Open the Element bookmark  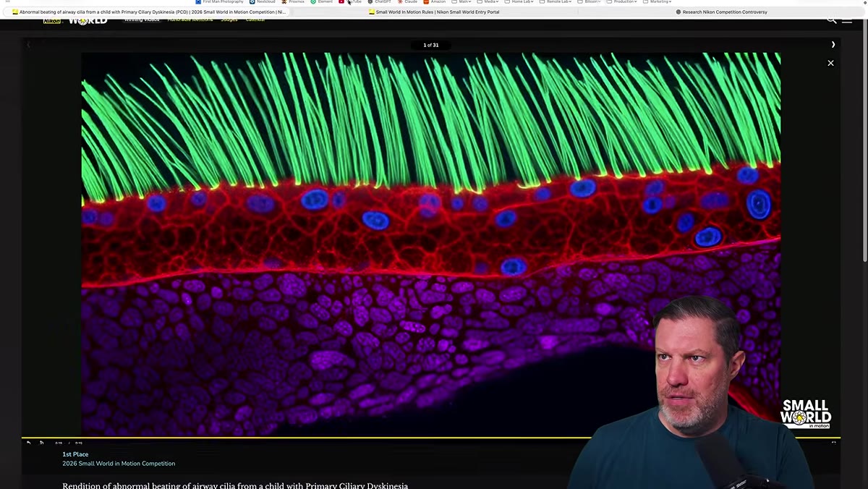pos(322,2)
